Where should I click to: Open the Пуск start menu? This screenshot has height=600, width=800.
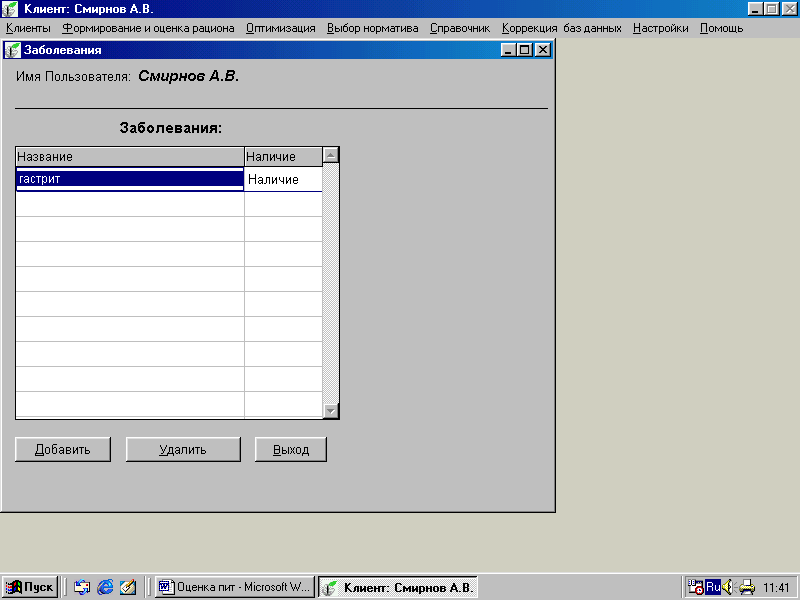[x=30, y=587]
